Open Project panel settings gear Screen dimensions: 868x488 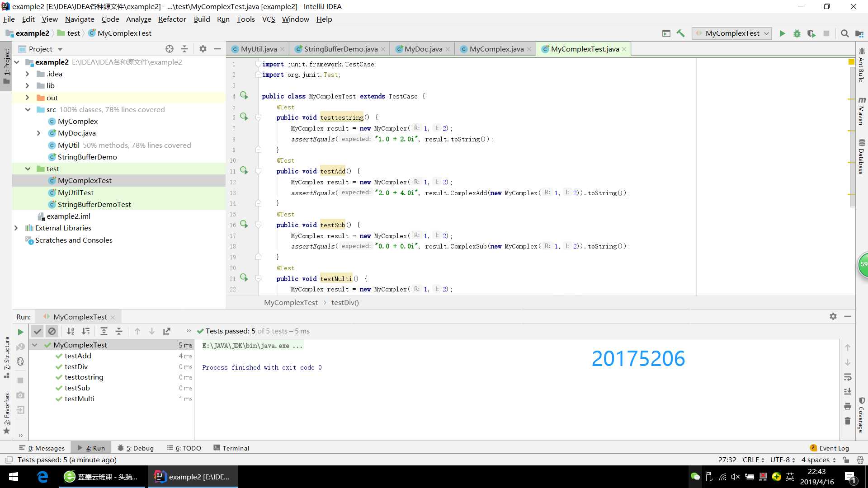tap(203, 49)
